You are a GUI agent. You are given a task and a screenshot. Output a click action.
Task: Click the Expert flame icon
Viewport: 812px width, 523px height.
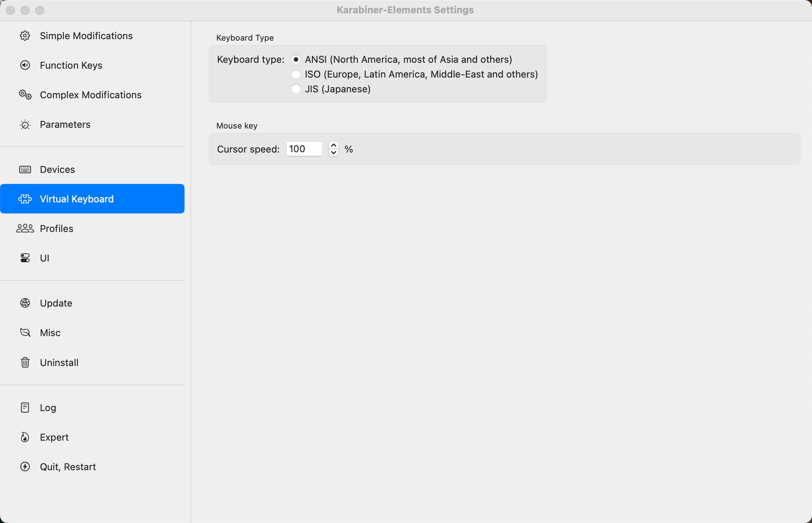click(x=25, y=437)
